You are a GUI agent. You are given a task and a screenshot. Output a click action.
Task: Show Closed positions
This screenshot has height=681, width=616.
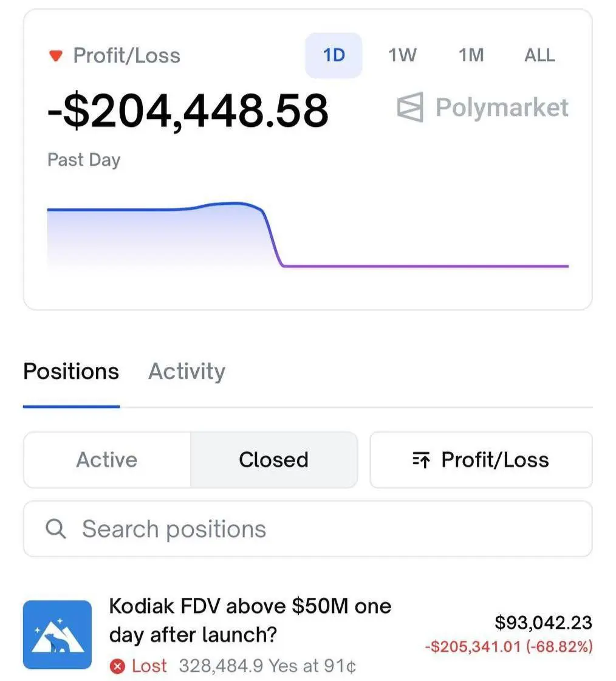[273, 460]
